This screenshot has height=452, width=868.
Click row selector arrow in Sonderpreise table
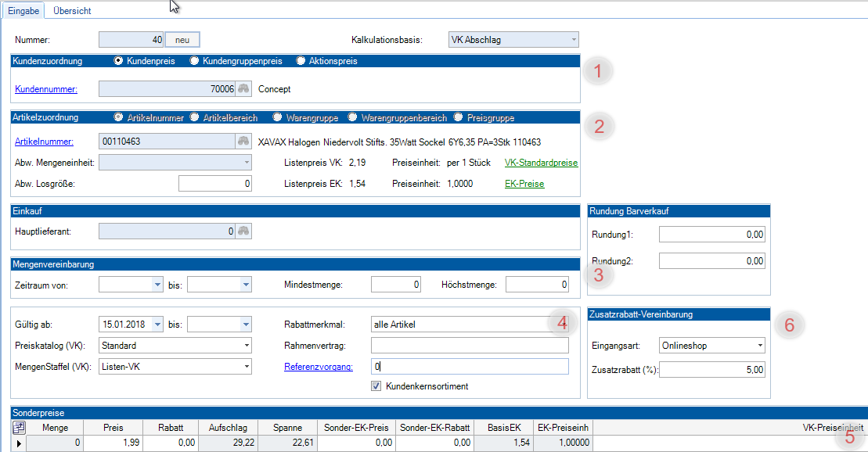(x=20, y=443)
